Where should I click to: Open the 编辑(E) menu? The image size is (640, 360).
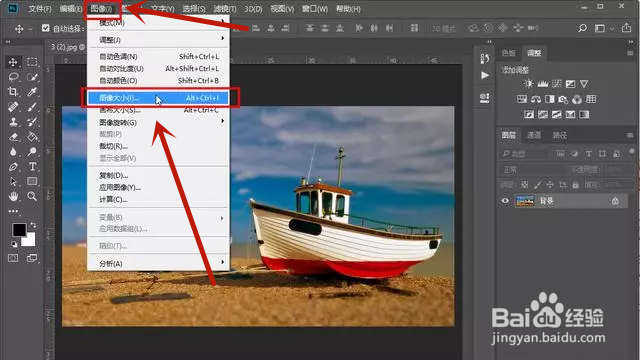click(x=71, y=9)
